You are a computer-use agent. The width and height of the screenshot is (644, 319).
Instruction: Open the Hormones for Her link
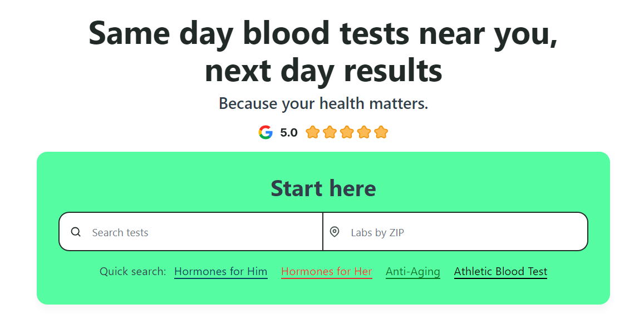click(326, 272)
